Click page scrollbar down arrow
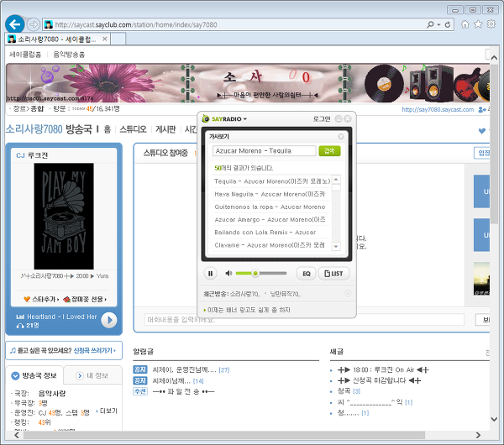Screen dimensions: 504x445 495,419
